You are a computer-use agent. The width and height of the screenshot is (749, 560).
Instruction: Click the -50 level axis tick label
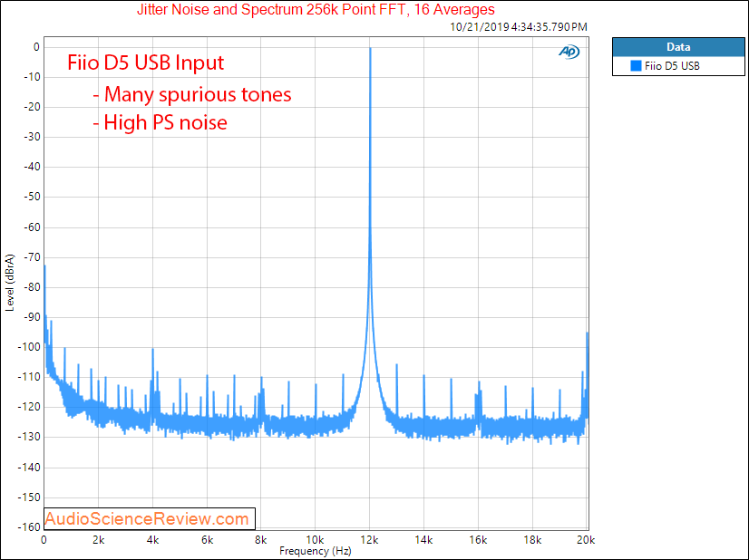tap(31, 197)
